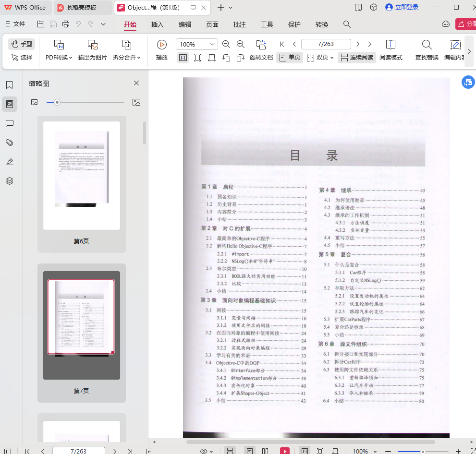Image resolution: width=476 pixels, height=454 pixels.
Task: Open the bookmark panel in sidebar
Action: [9, 85]
